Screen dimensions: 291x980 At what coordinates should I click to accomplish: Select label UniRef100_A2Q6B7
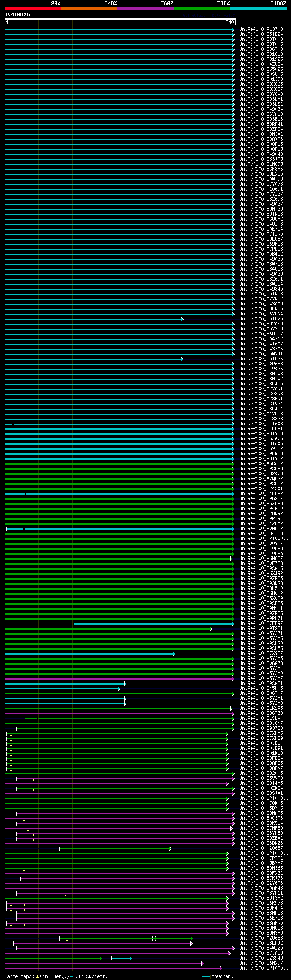tap(261, 848)
